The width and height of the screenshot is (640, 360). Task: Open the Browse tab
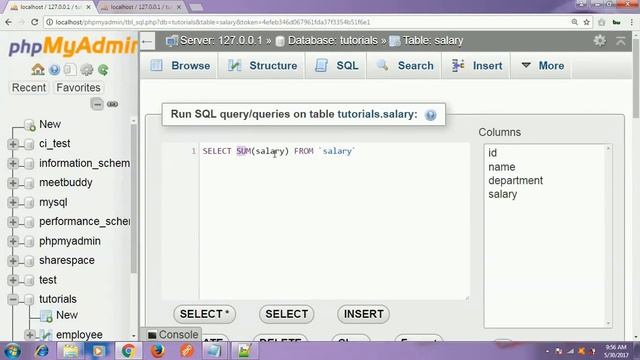(x=180, y=65)
